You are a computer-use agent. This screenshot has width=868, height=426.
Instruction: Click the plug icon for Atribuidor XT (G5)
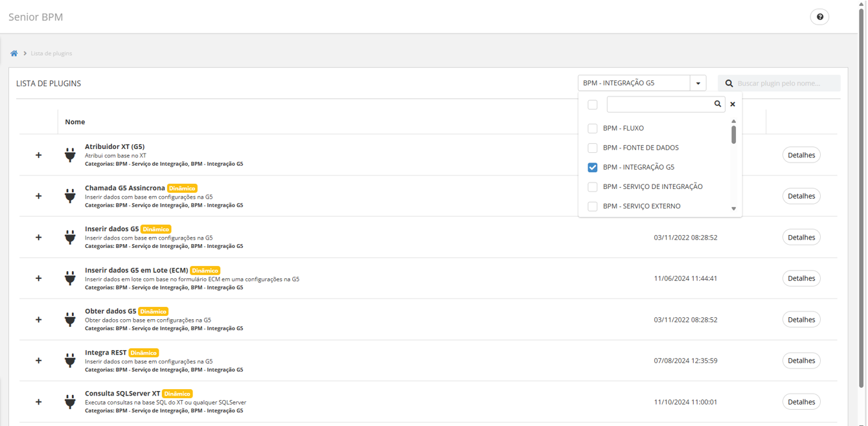[x=70, y=155]
